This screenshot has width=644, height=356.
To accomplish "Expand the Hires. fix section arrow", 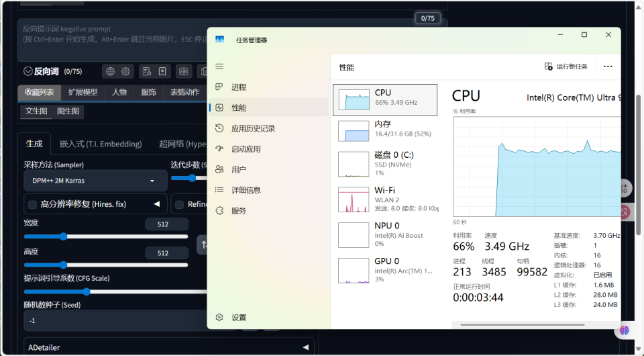I will click(157, 204).
